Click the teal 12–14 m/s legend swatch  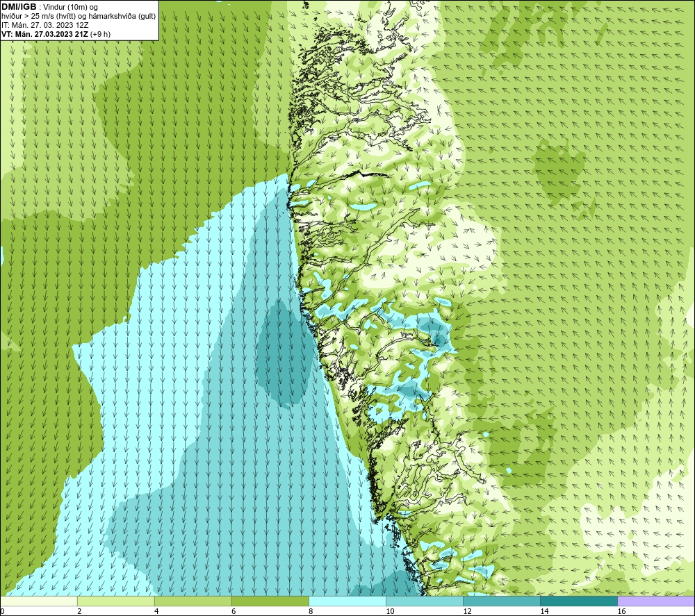click(501, 601)
